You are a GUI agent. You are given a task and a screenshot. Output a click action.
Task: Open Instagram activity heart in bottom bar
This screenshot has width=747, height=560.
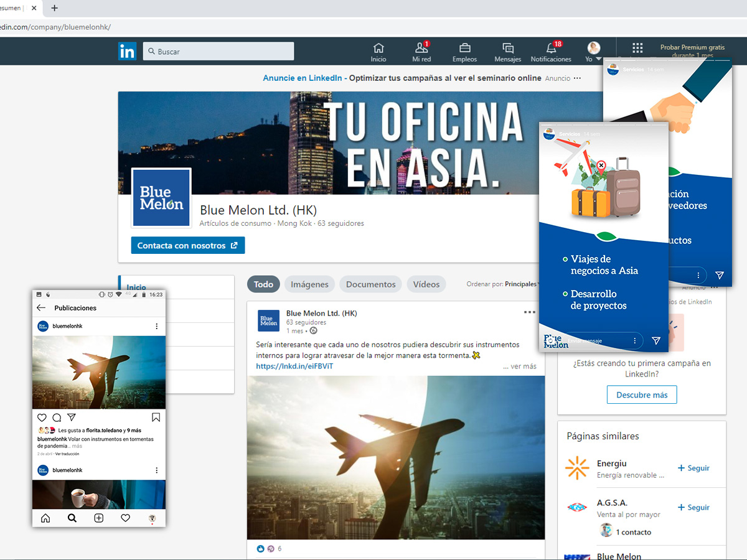[125, 518]
